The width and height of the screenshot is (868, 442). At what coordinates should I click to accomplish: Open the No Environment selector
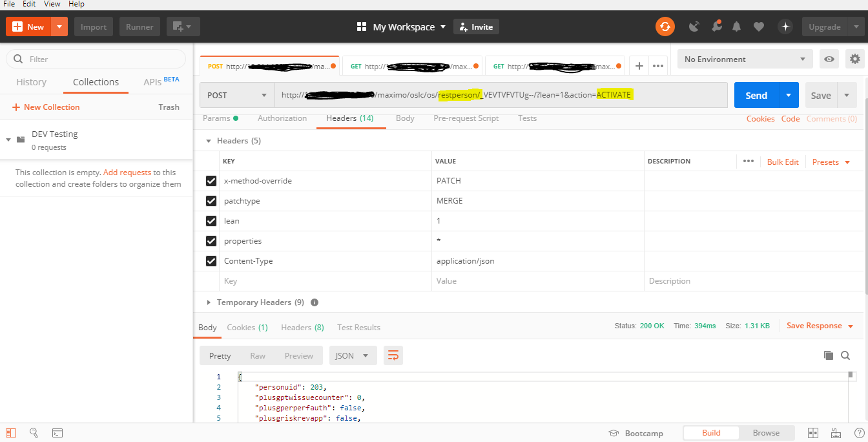[x=745, y=59]
